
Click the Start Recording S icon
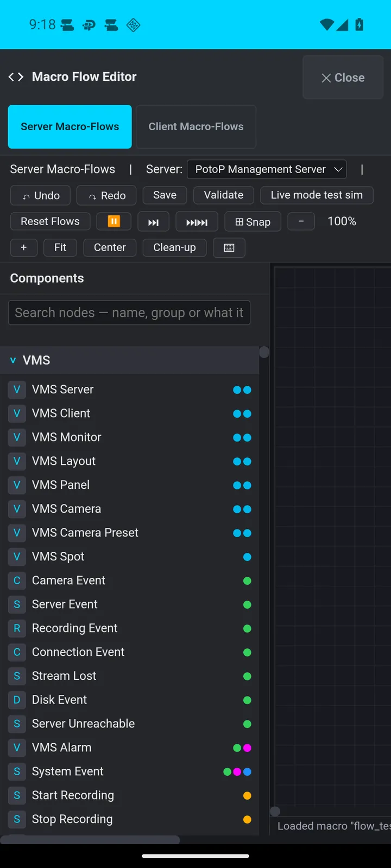click(17, 795)
